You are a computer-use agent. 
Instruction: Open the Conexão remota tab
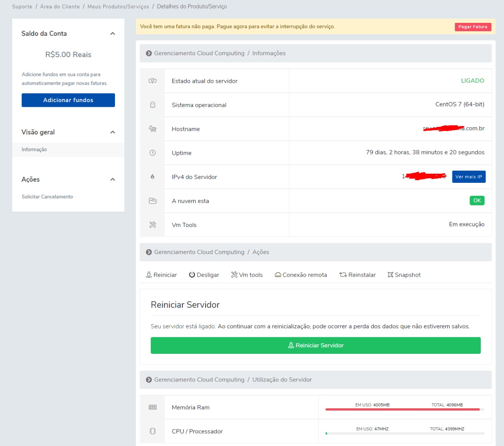[301, 275]
